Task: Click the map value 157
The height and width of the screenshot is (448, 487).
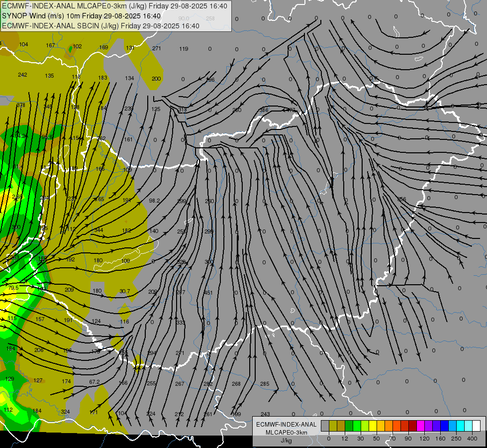Action: [40, 319]
